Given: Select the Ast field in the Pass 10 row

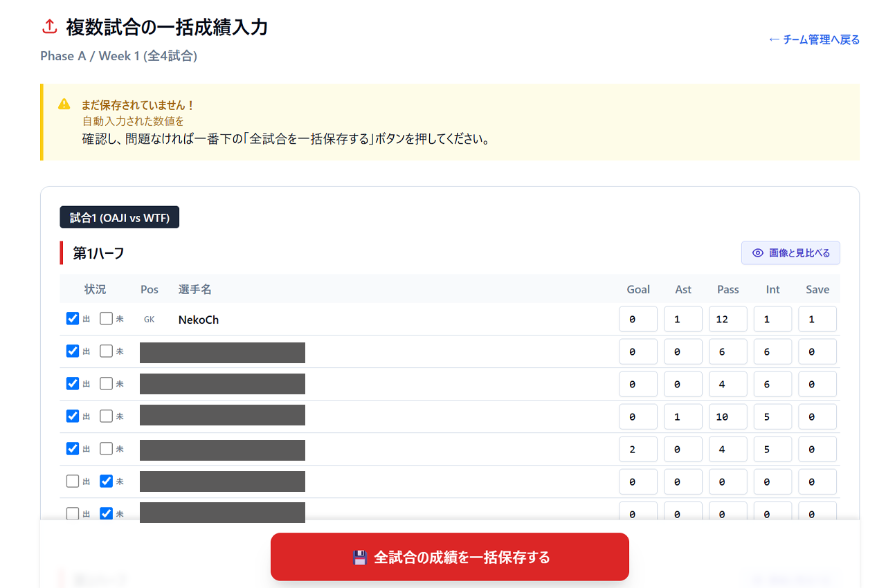Looking at the screenshot, I should 683,416.
